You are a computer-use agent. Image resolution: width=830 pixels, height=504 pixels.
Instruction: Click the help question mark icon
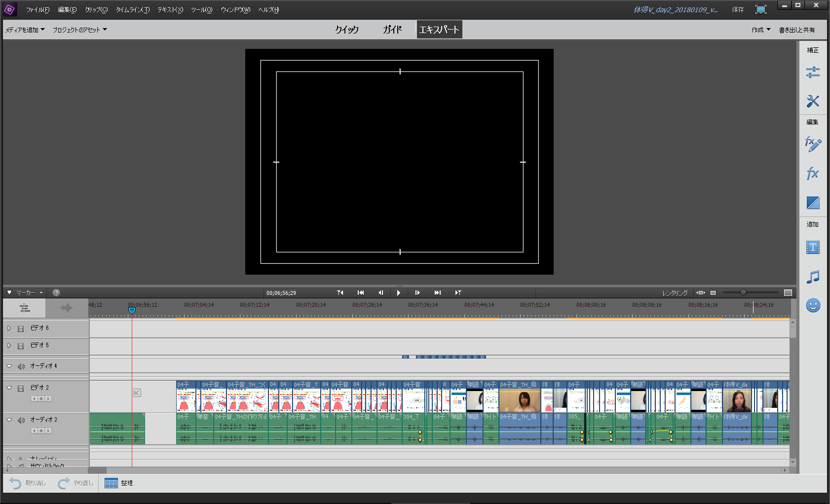56,293
